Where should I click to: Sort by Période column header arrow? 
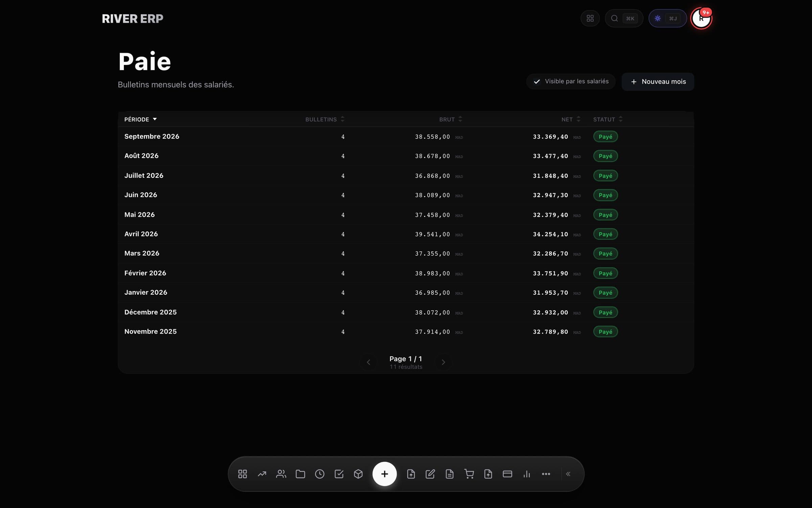point(155,119)
